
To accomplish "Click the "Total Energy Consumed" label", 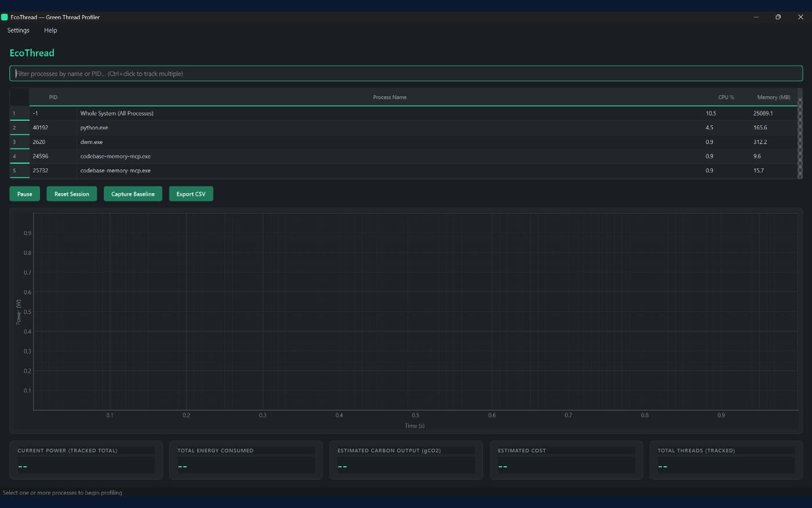I will [x=215, y=451].
